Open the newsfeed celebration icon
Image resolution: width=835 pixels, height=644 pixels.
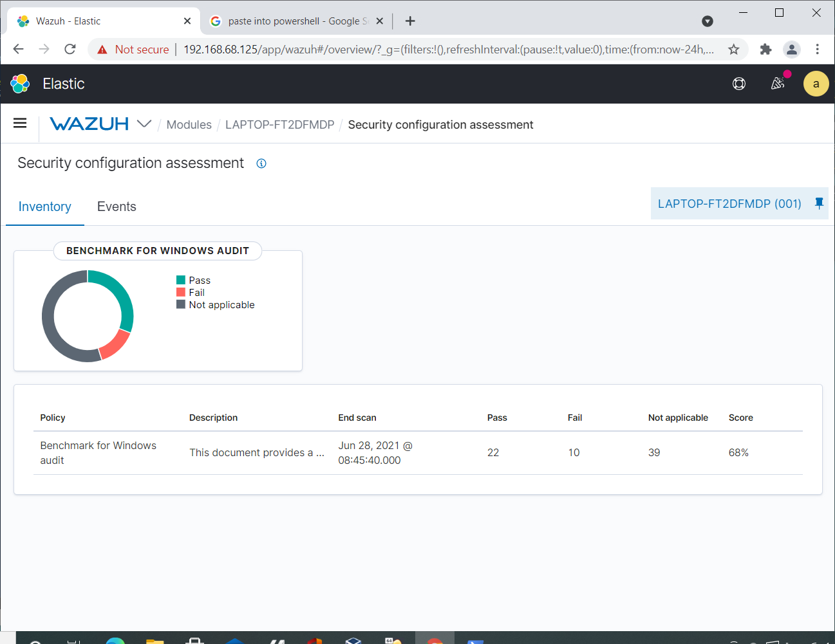(778, 84)
